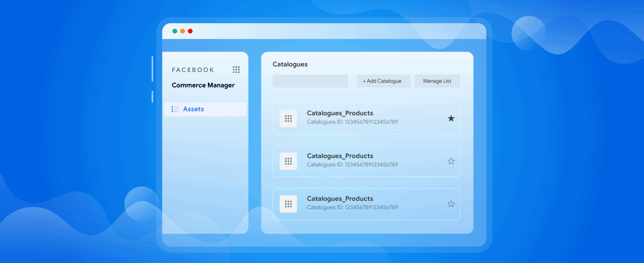Click the list icon beside Assets
The height and width of the screenshot is (263, 644).
coord(175,109)
